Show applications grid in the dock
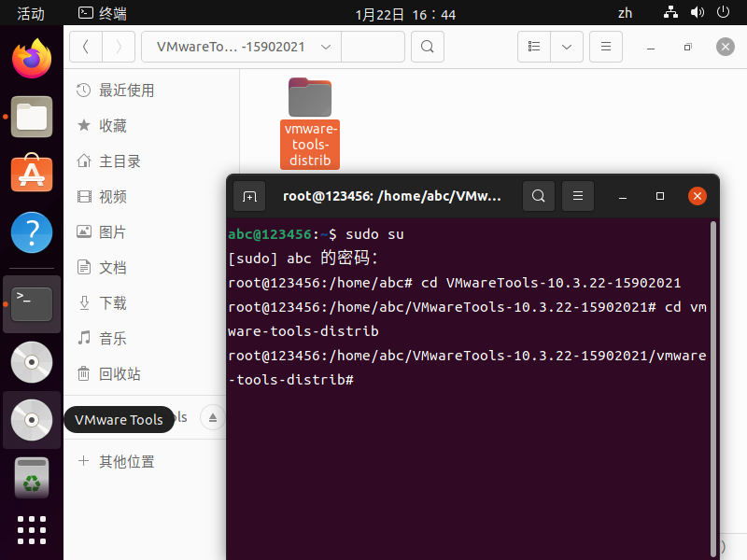The image size is (747, 560). (32, 529)
